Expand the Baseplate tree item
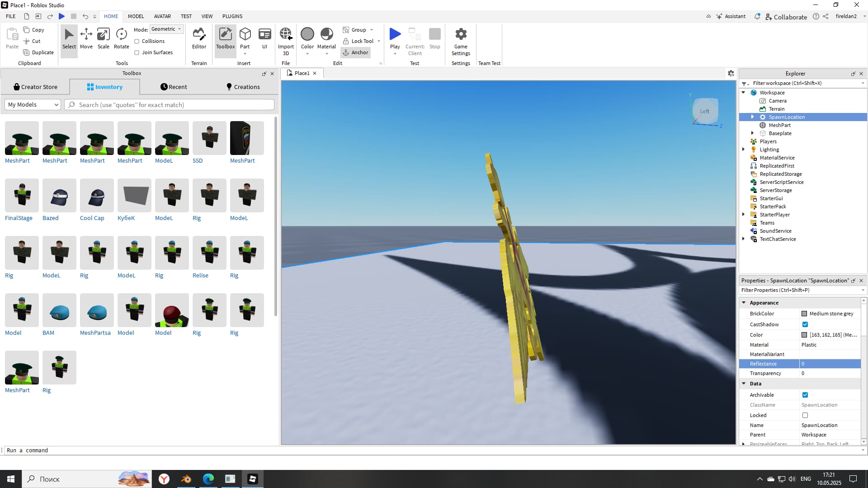Screen dimensions: 868x488 click(752, 133)
